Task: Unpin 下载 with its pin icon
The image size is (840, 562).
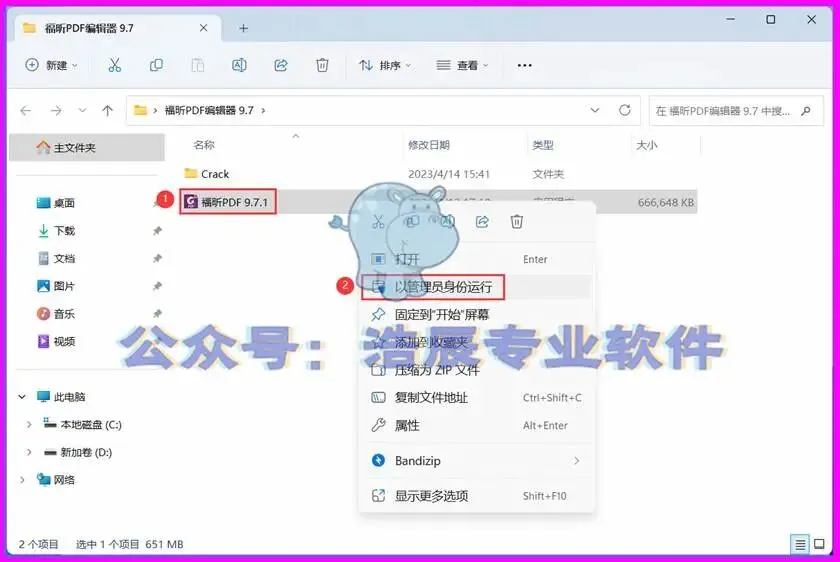Action: (157, 231)
